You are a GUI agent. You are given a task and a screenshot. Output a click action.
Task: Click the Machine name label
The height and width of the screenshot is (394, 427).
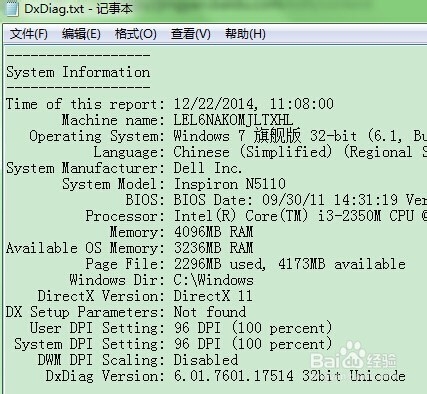113,120
